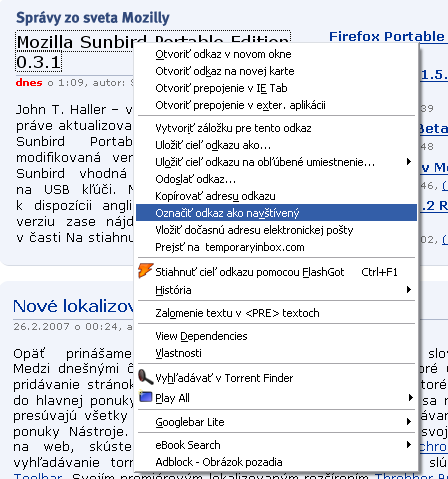
Task: Expand the eBook Search submenu arrow
Action: 409,444
